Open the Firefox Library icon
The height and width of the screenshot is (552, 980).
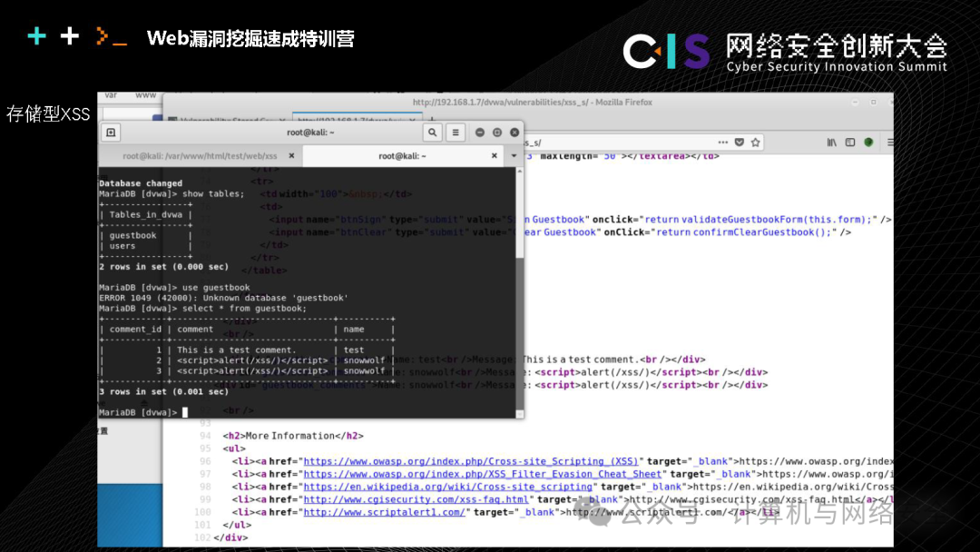pos(832,143)
